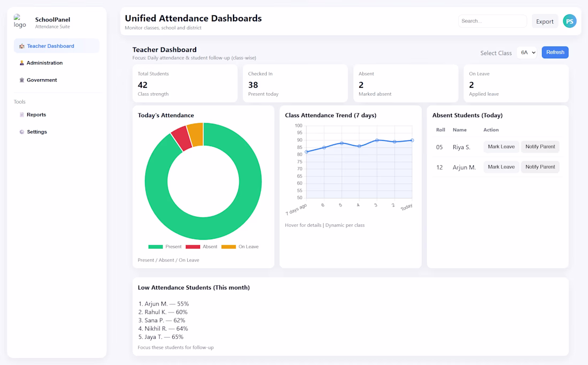This screenshot has height=365, width=588.
Task: Click the Teacher Dashboard sidebar icon
Action: (x=22, y=46)
